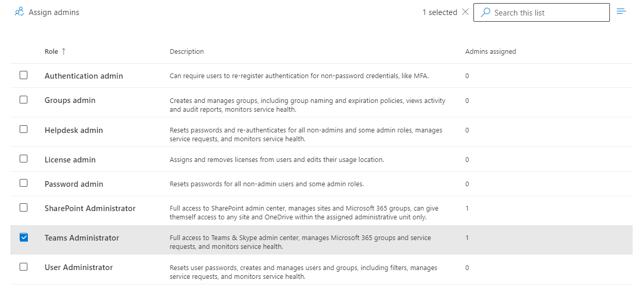
Task: Check the Groups admin checkbox
Action: click(23, 100)
